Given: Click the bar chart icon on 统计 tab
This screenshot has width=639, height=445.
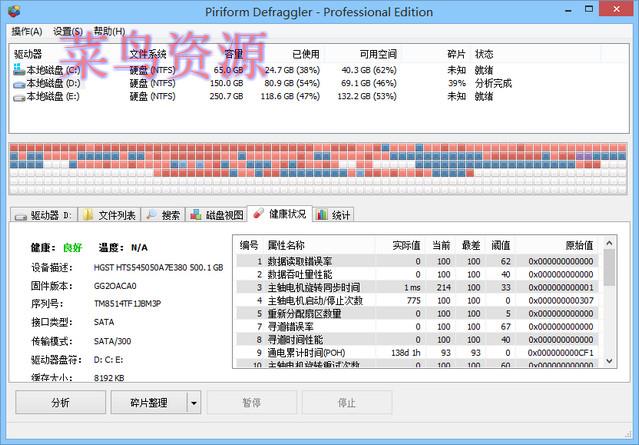Looking at the screenshot, I should 322,214.
